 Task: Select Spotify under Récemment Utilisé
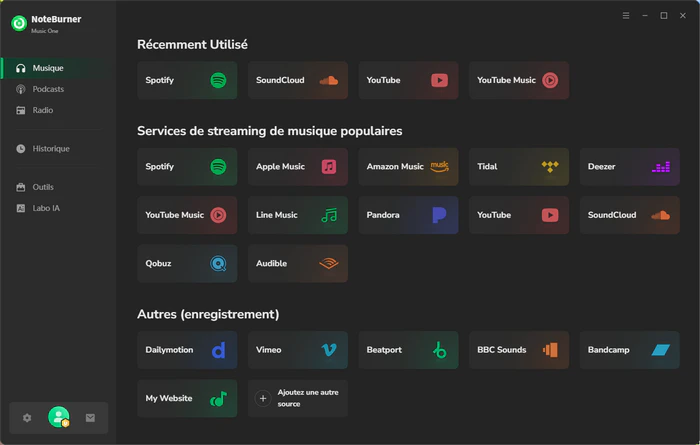pos(187,80)
